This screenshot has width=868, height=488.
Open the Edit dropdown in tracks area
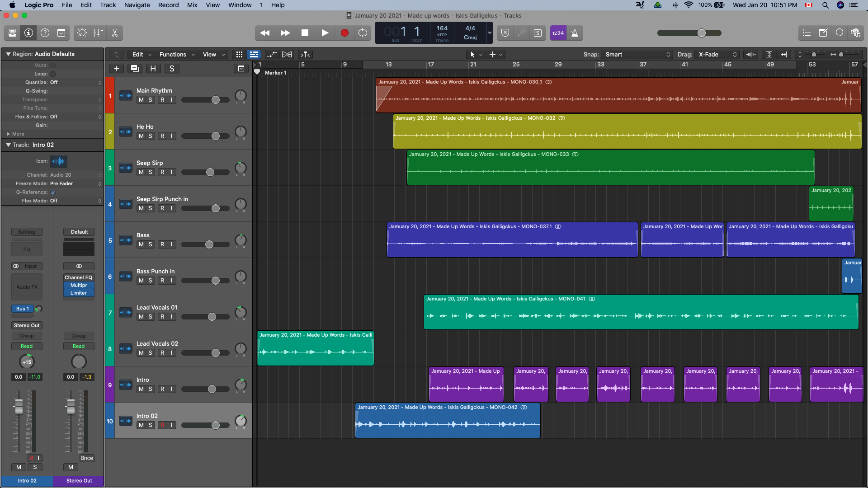coord(142,55)
